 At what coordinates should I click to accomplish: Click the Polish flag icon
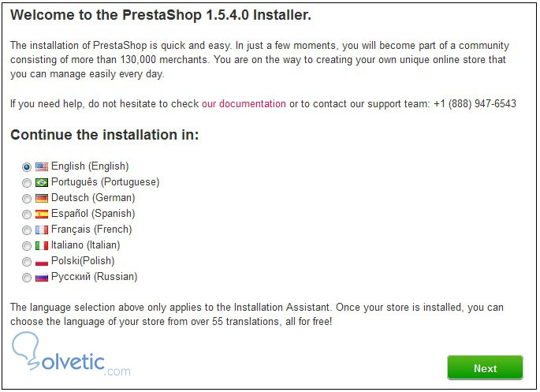pyautogui.click(x=42, y=261)
